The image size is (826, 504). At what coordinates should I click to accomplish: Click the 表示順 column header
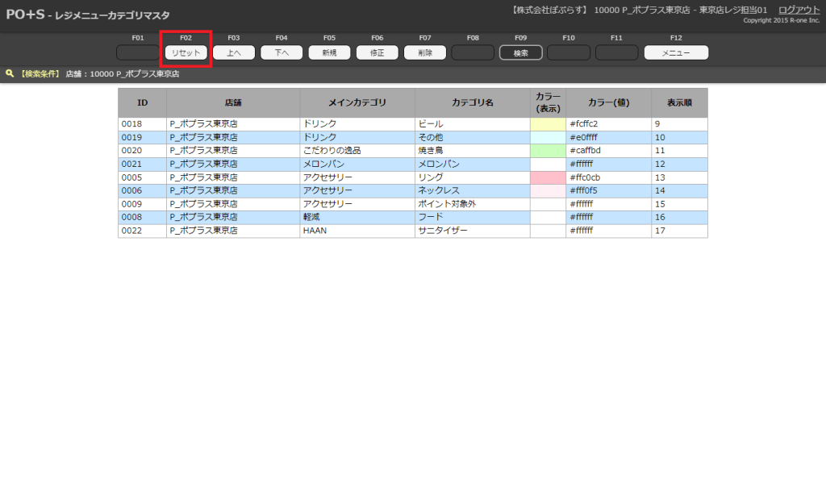[x=679, y=103]
